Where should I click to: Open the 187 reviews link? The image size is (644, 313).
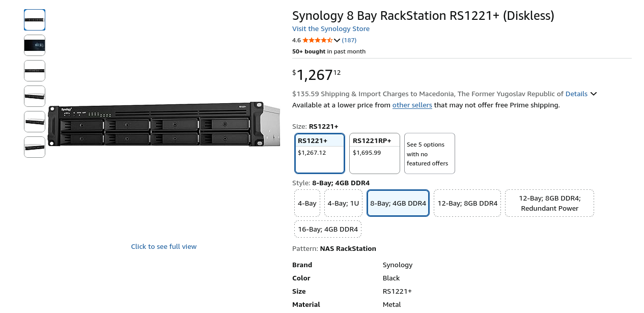[x=349, y=40]
